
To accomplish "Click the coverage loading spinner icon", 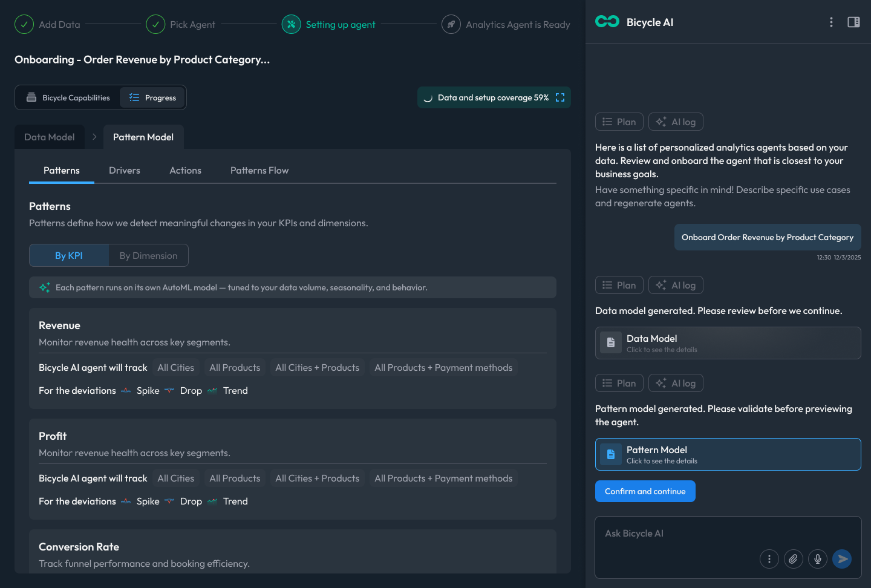I will tap(428, 98).
